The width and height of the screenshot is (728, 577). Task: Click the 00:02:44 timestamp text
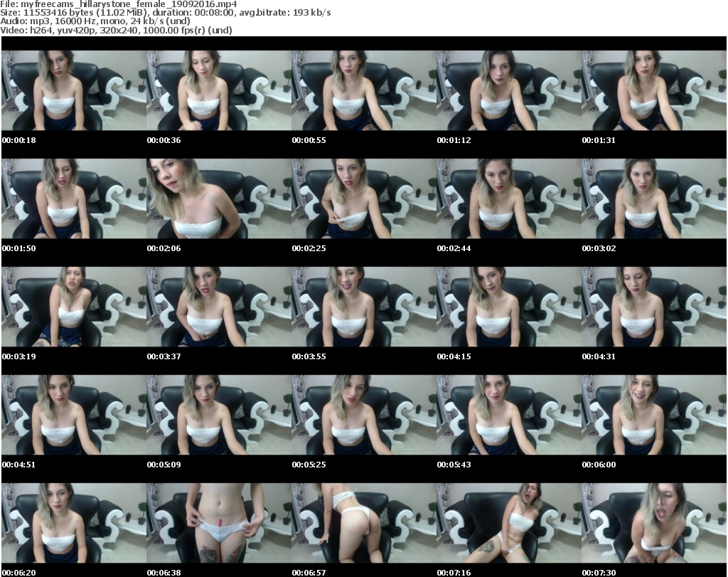point(454,248)
